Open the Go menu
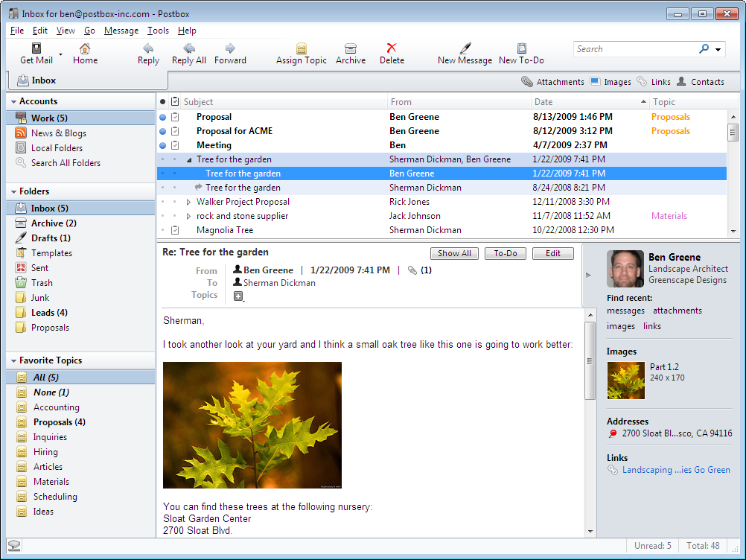This screenshot has height=560, width=746. click(89, 31)
